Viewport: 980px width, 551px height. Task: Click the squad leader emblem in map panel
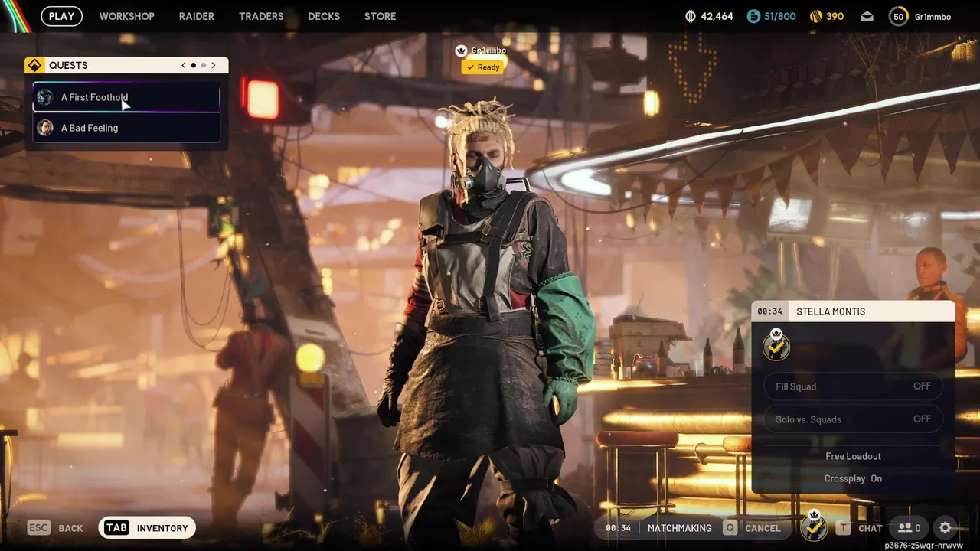pyautogui.click(x=776, y=346)
